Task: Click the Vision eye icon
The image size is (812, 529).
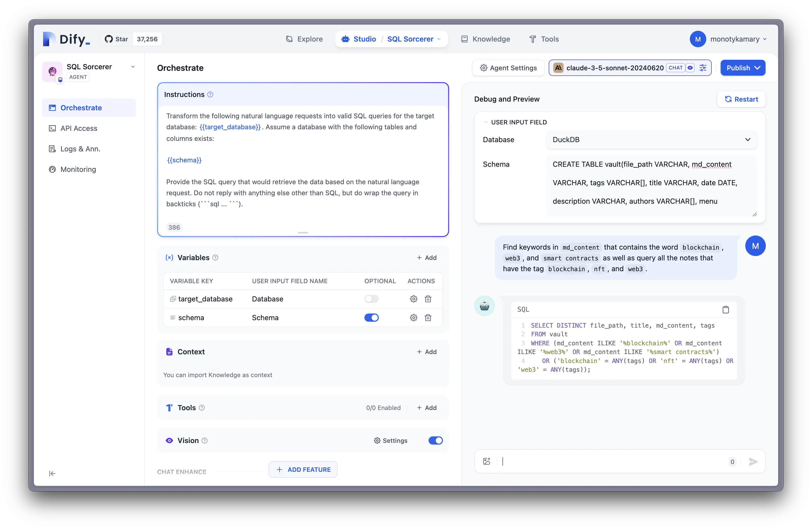Action: [x=169, y=440]
